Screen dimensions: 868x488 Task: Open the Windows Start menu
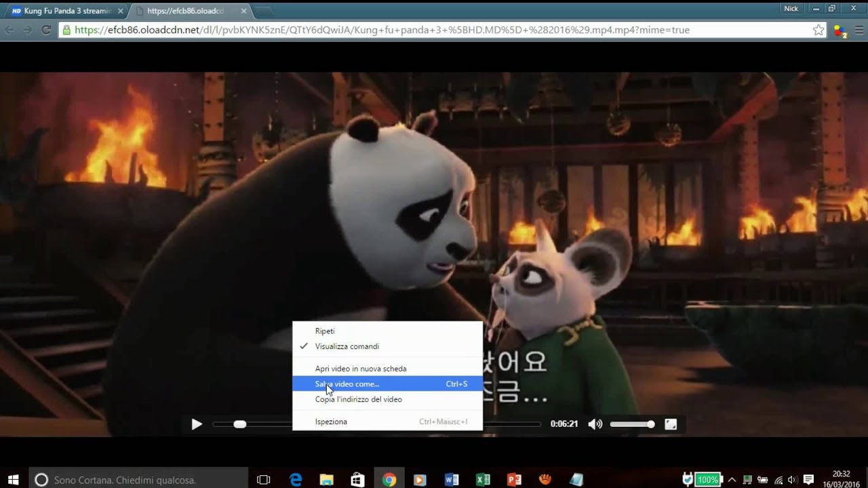pyautogui.click(x=13, y=480)
